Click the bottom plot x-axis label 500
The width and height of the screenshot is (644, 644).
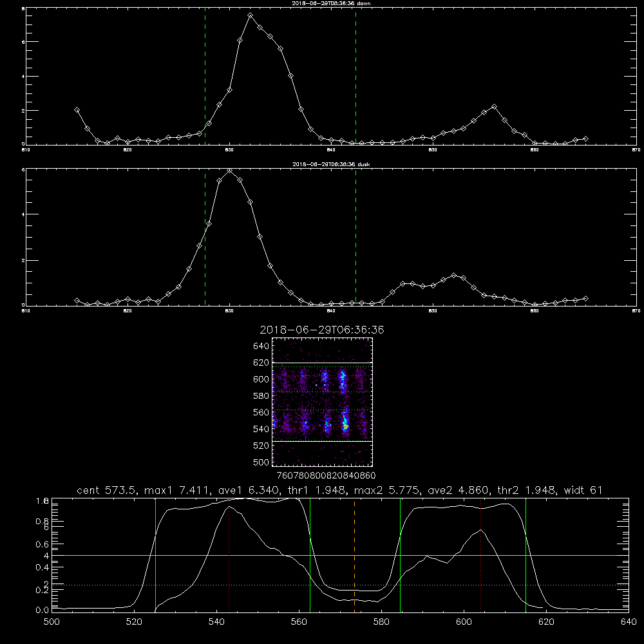(x=52, y=622)
